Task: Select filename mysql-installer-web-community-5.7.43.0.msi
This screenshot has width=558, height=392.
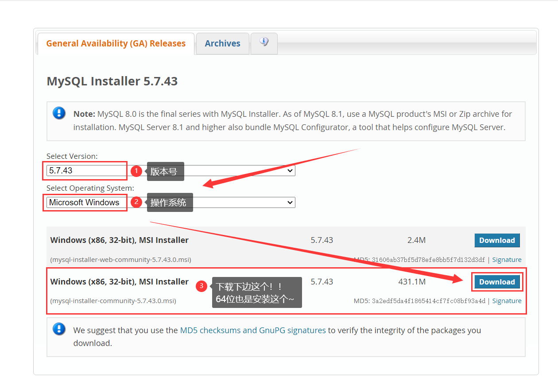Action: coord(121,260)
